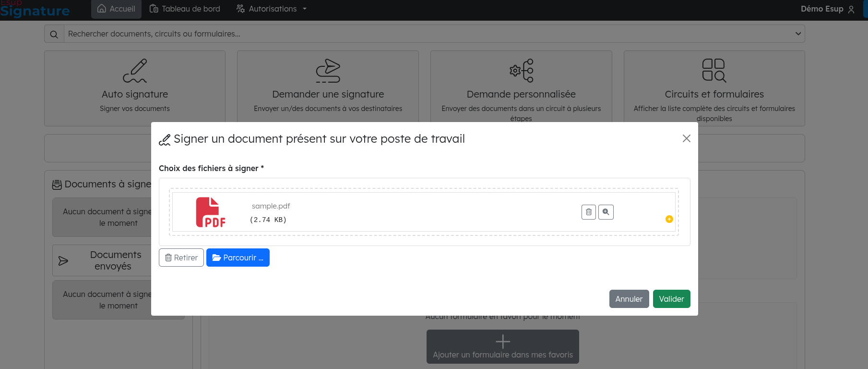Click Parcourir to browse files

point(238,258)
